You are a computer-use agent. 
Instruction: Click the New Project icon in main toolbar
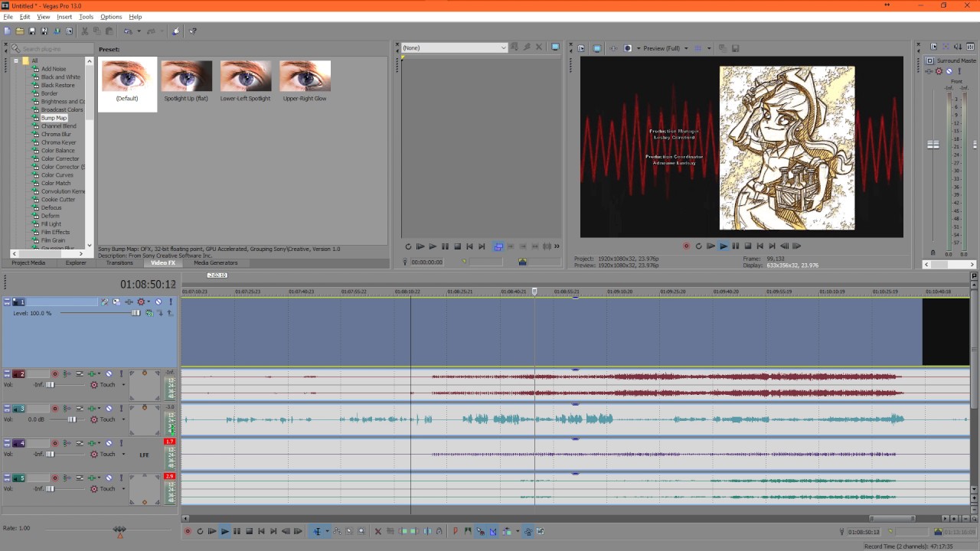point(7,31)
